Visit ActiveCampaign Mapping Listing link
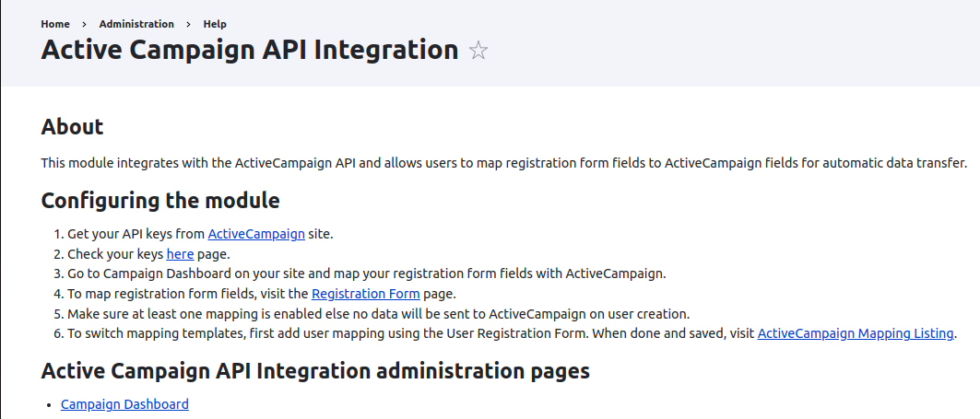Screen dimensions: 980x419 (856, 333)
